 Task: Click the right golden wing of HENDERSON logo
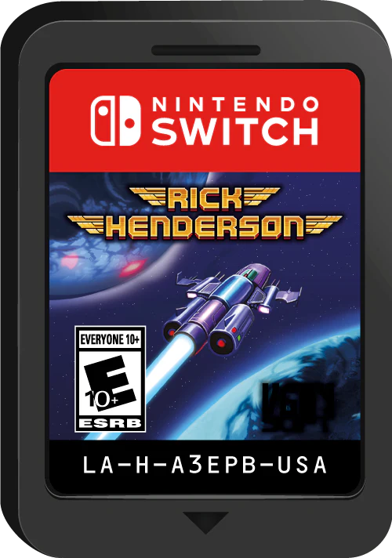323,224
